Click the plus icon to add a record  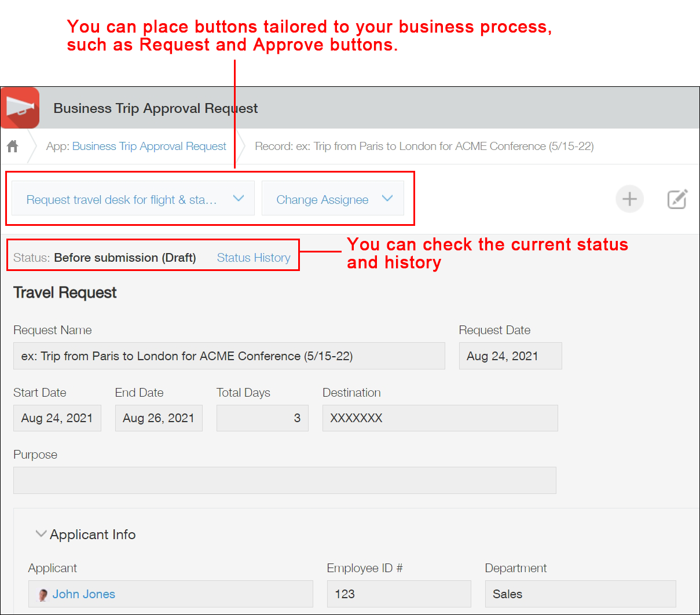629,199
